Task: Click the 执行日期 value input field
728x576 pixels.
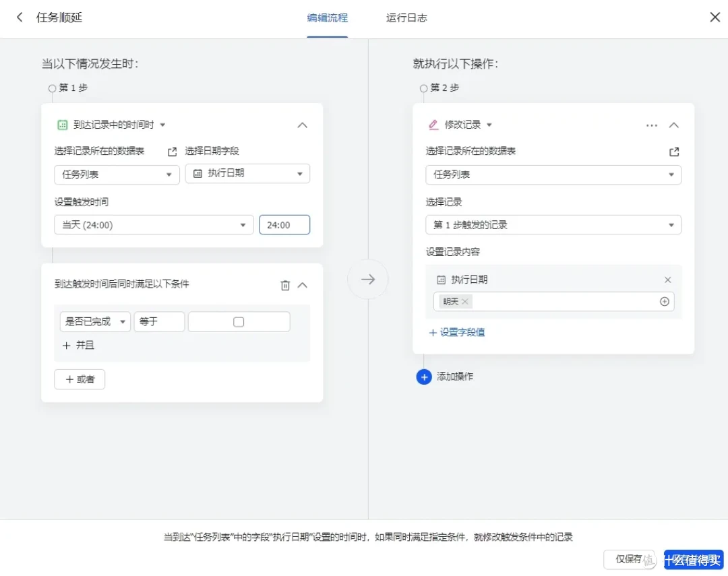Action: pos(554,302)
